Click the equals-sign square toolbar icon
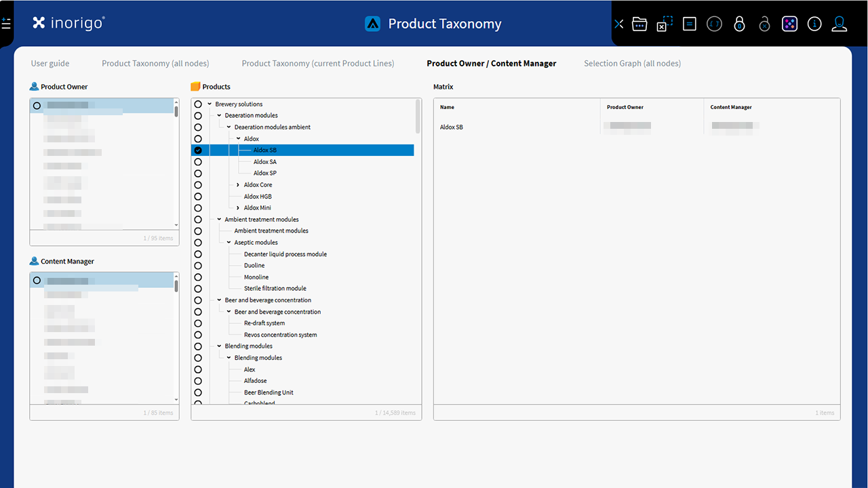The width and height of the screenshot is (868, 488). click(x=690, y=24)
